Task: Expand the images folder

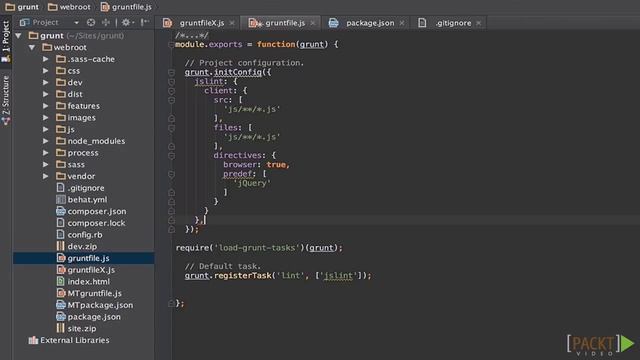Action: pyautogui.click(x=46, y=118)
